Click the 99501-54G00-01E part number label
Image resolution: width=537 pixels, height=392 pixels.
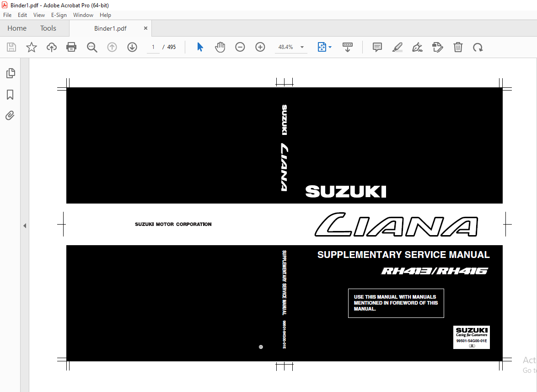click(x=472, y=341)
